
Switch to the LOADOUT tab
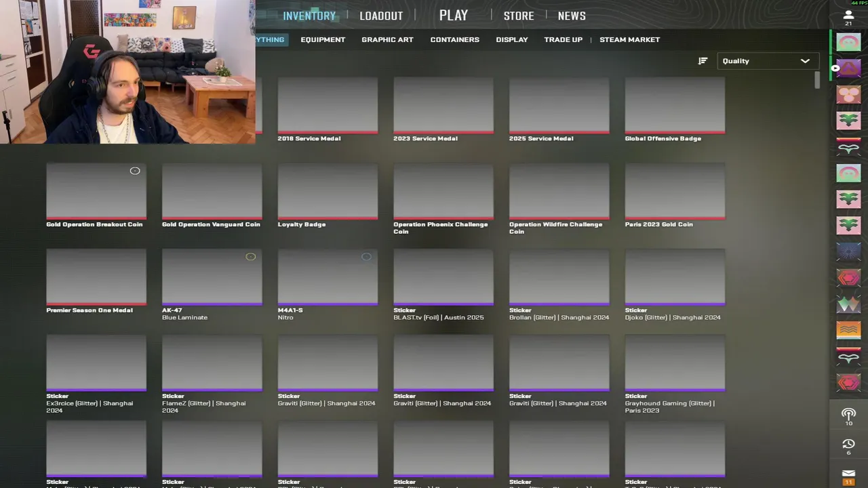(381, 16)
